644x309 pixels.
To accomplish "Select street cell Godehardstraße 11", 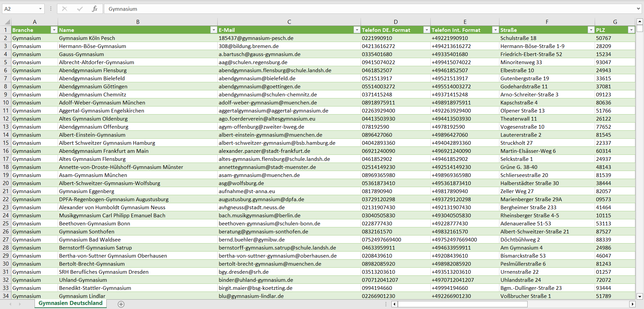I will click(x=547, y=86).
